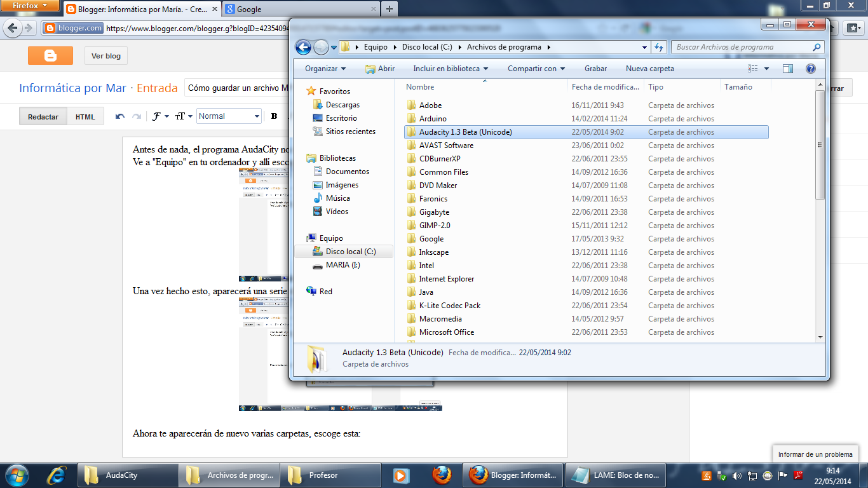Screen dimensions: 868x488
Task: Open the Compartir con dropdown
Action: click(537, 69)
